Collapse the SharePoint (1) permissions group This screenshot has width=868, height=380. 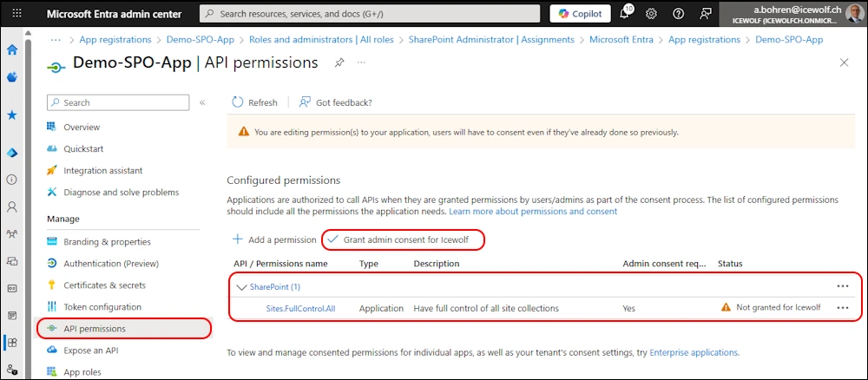(x=241, y=286)
